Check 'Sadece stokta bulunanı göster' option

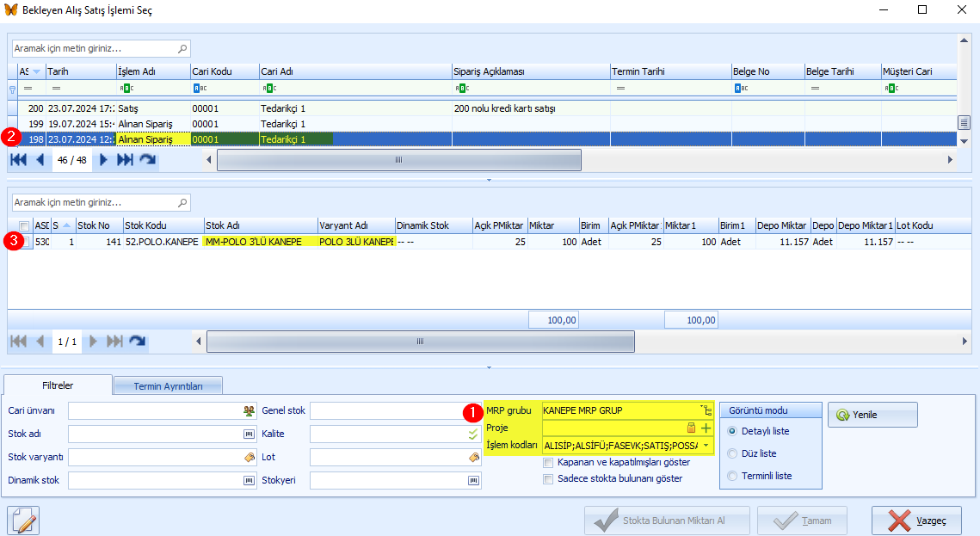(548, 479)
